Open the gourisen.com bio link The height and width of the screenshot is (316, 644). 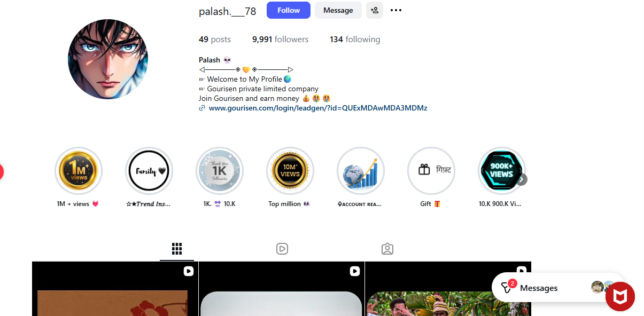point(318,108)
